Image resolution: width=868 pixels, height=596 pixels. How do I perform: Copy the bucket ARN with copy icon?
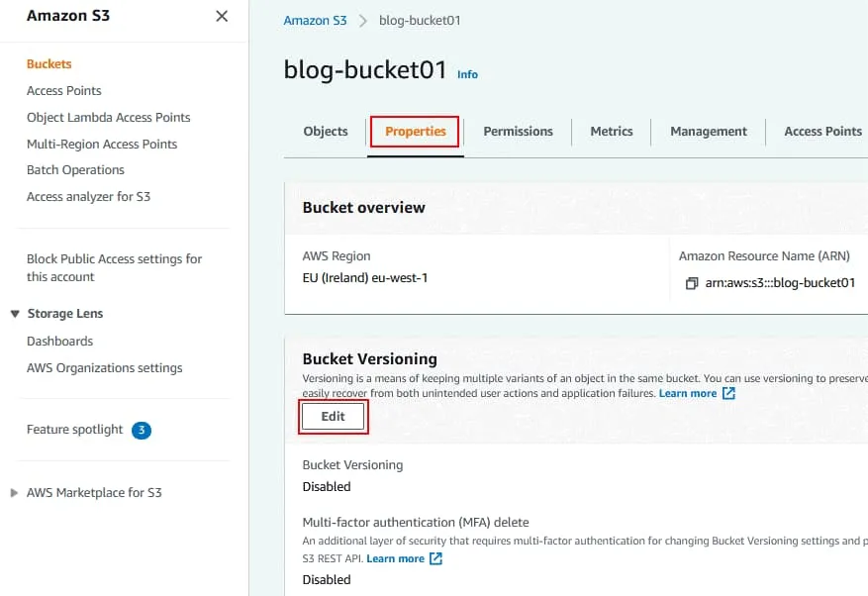point(691,283)
